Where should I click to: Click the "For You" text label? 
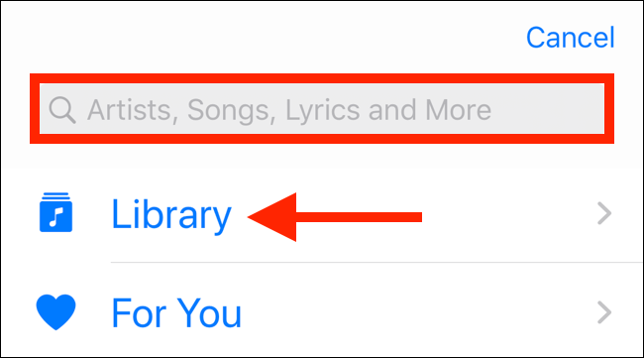[x=176, y=313]
